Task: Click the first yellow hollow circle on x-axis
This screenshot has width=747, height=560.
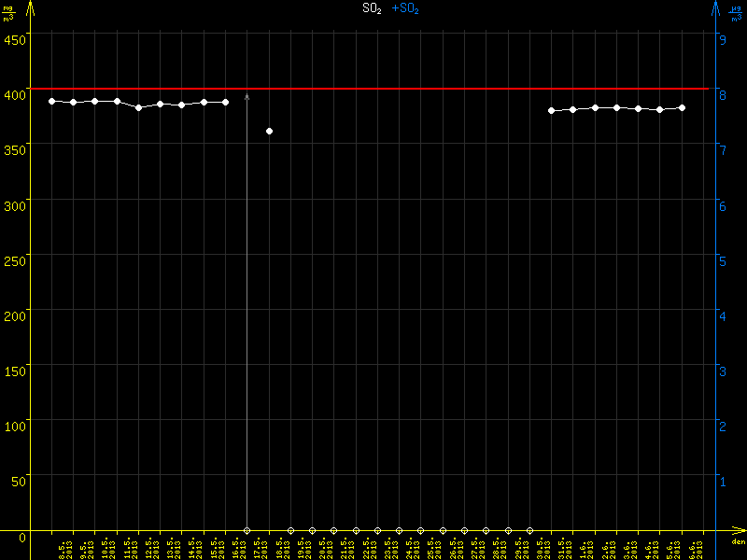Action: tap(247, 531)
